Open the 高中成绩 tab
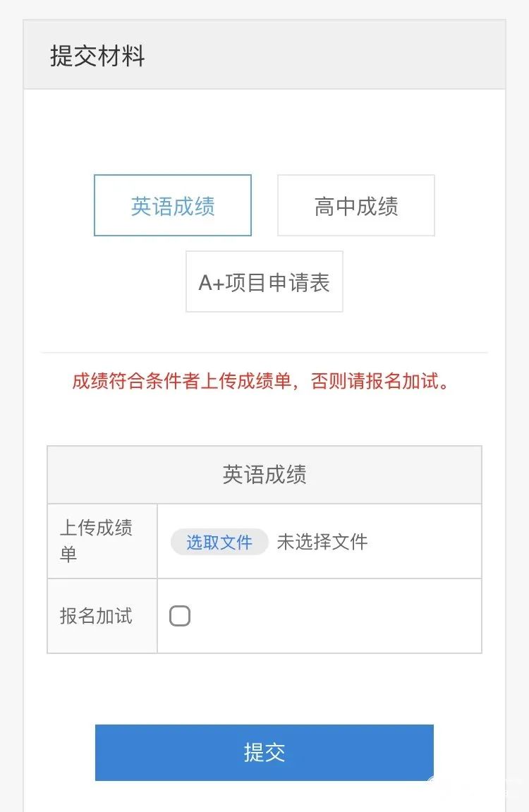Screen dimensions: 529x812 point(356,205)
